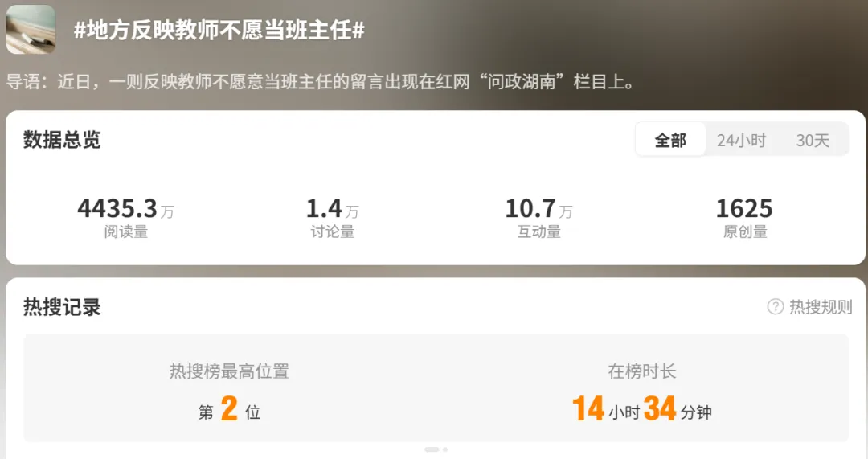Open the 热搜规则 link

click(821, 306)
